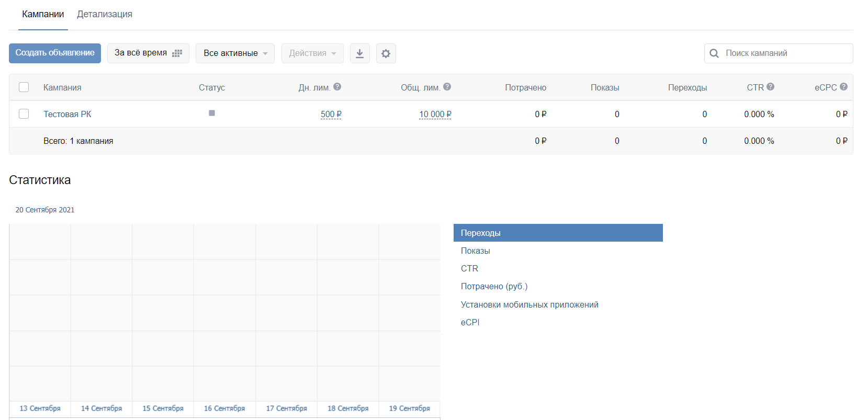Viewport: 868px width, 420px height.
Task: Sort by Статус column header
Action: tap(212, 87)
